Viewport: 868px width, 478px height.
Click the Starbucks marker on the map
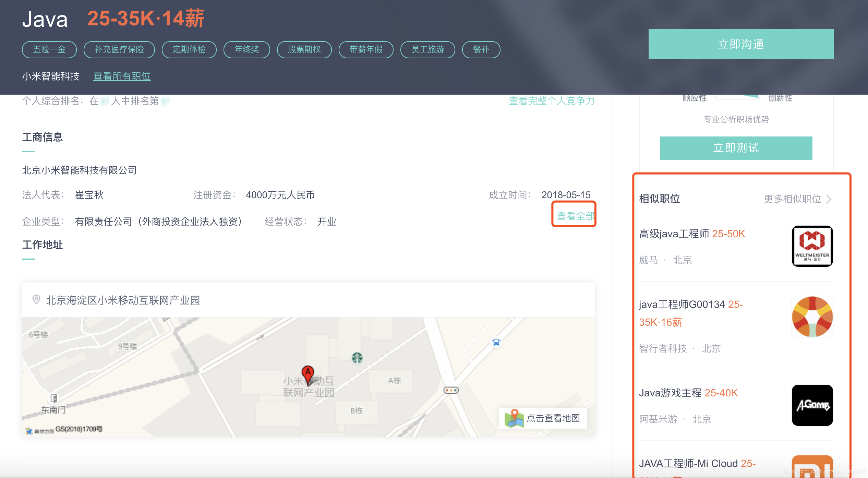tap(357, 358)
